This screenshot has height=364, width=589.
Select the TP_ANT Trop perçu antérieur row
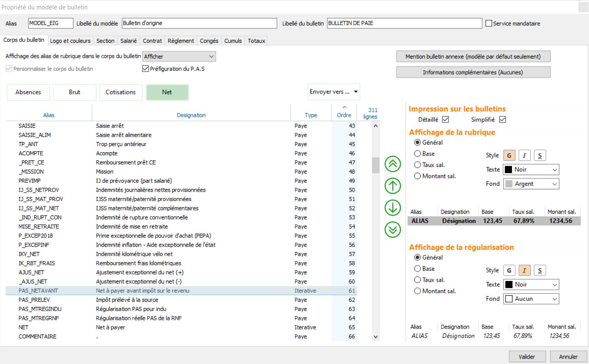[181, 144]
